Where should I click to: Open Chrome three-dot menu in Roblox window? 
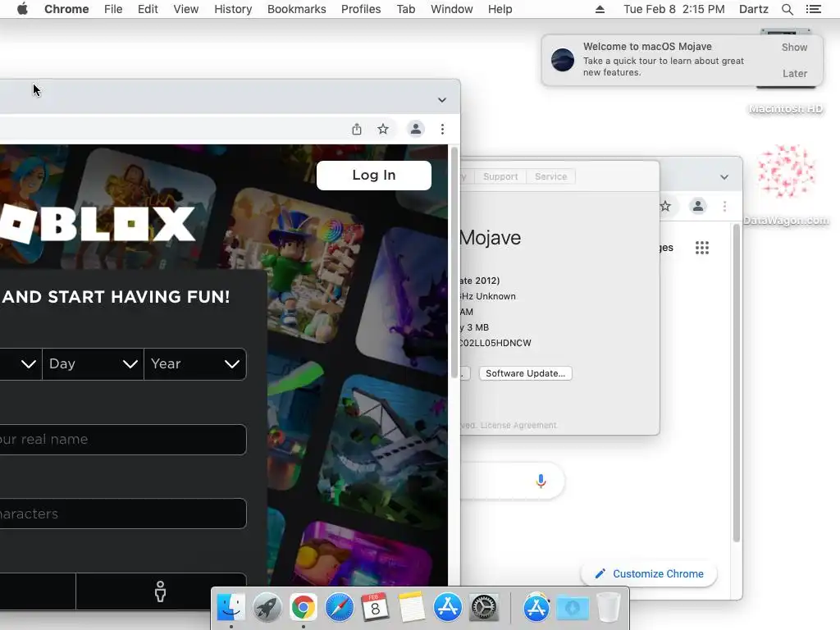point(442,129)
